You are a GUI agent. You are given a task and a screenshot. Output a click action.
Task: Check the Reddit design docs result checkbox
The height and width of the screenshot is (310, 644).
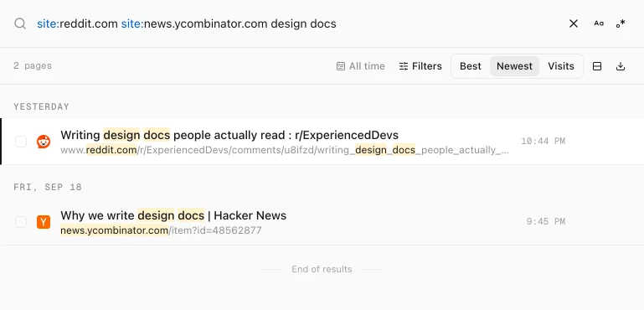click(x=21, y=142)
